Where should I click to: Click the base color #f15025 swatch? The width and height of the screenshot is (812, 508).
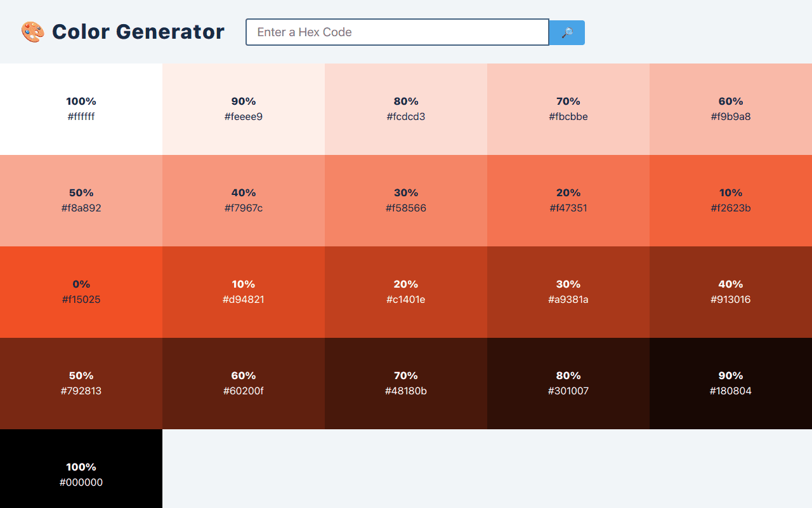tap(81, 292)
